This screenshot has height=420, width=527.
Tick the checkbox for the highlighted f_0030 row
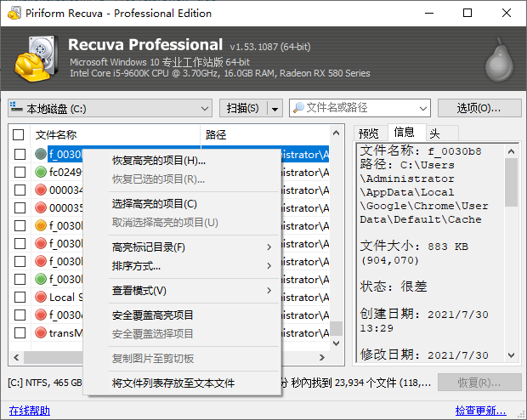(x=20, y=155)
